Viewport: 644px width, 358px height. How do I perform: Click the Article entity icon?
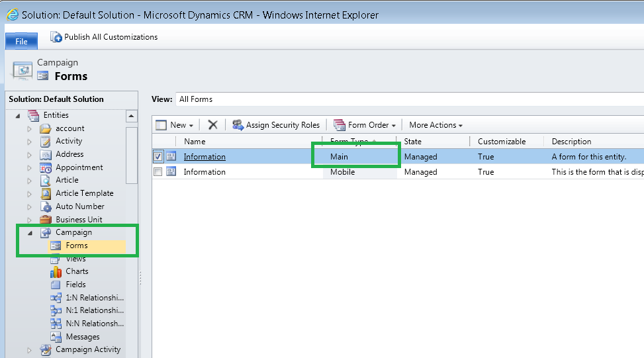[x=46, y=180]
